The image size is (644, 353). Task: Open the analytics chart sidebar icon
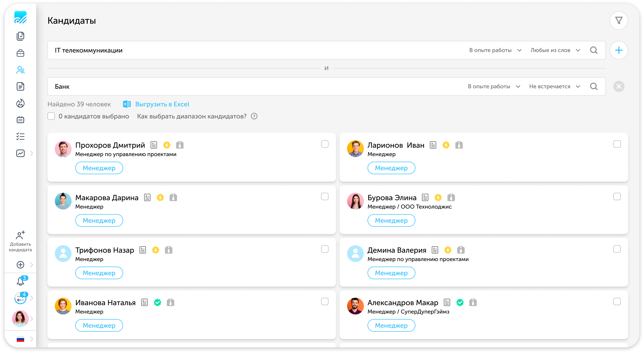(x=20, y=153)
